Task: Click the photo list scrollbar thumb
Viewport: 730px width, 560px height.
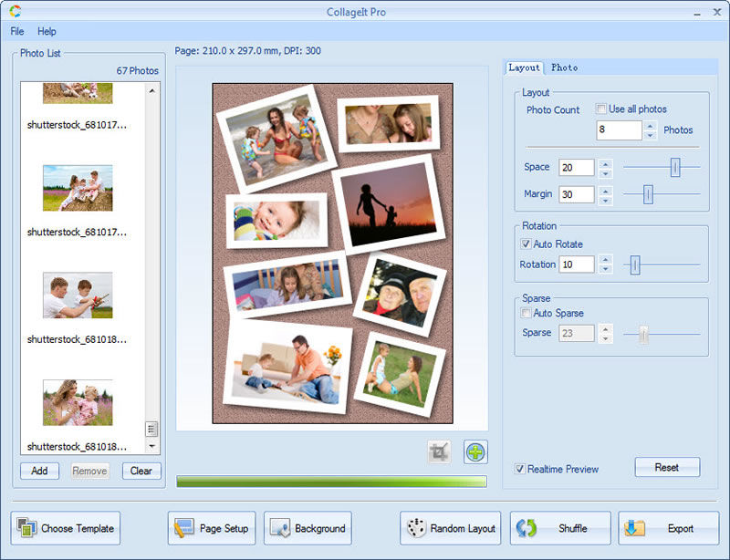Action: point(151,429)
